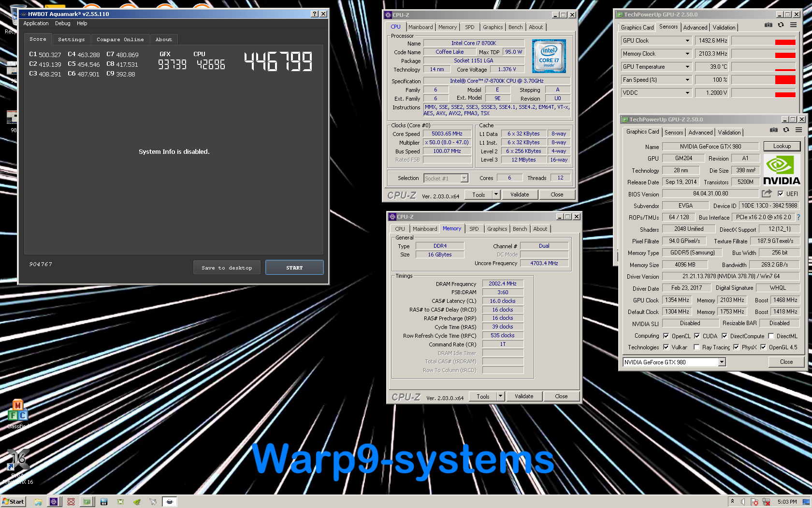Click the red knot taskbar icon

[71, 502]
